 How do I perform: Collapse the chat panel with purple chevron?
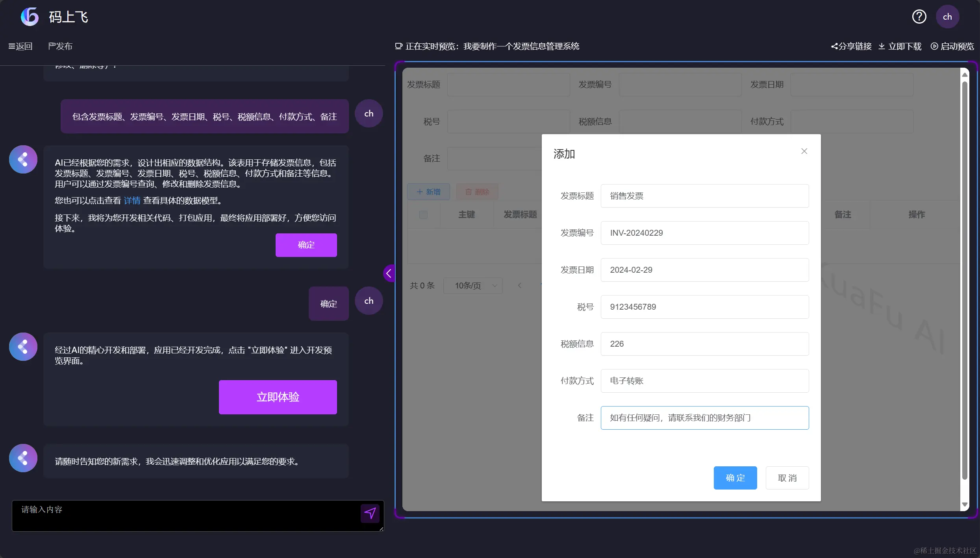389,273
